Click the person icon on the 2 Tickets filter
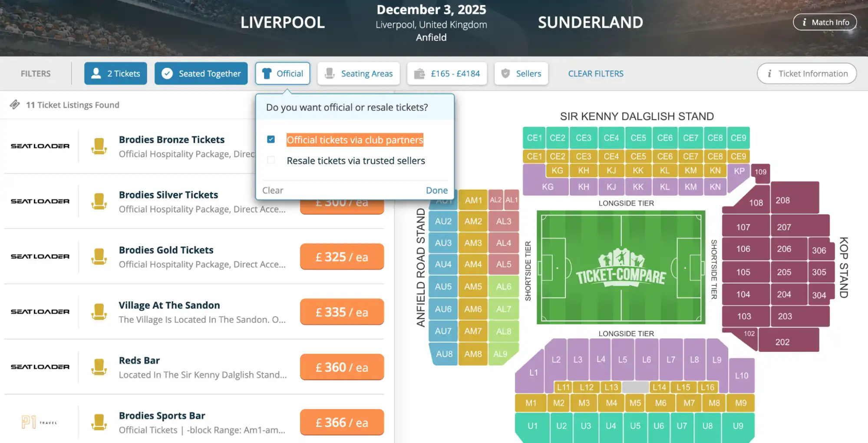This screenshot has width=868, height=443. click(96, 73)
